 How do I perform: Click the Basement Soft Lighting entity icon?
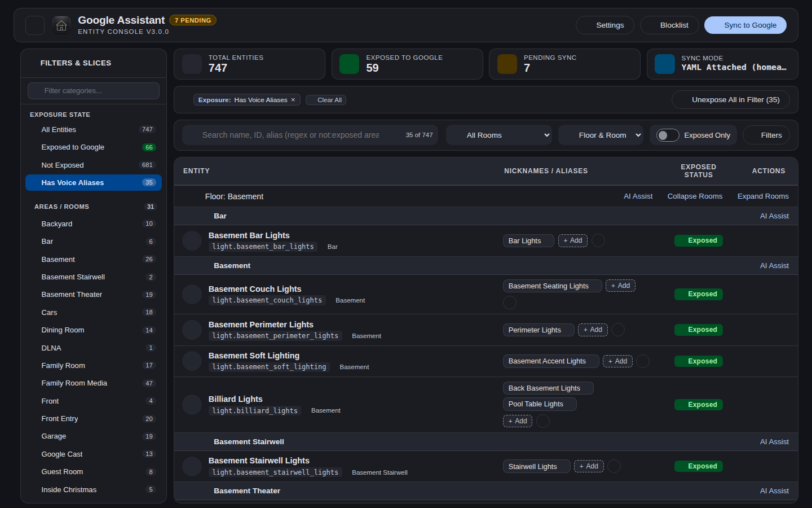click(x=192, y=361)
